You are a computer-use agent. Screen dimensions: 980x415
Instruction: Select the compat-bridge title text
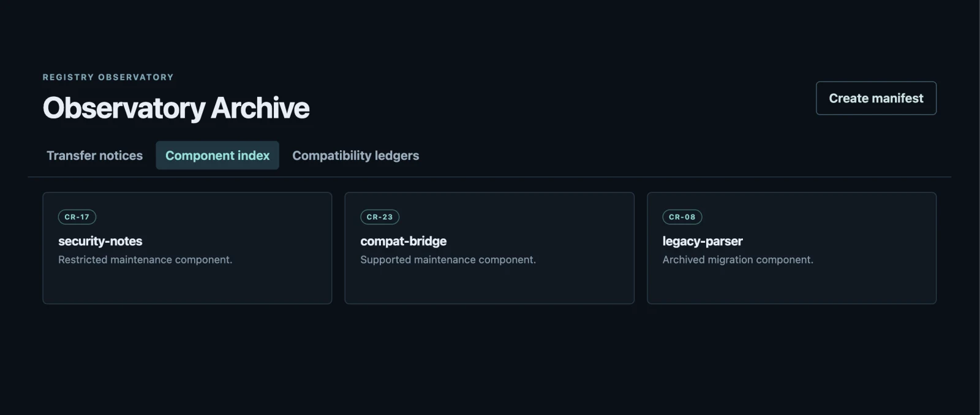[x=404, y=241]
